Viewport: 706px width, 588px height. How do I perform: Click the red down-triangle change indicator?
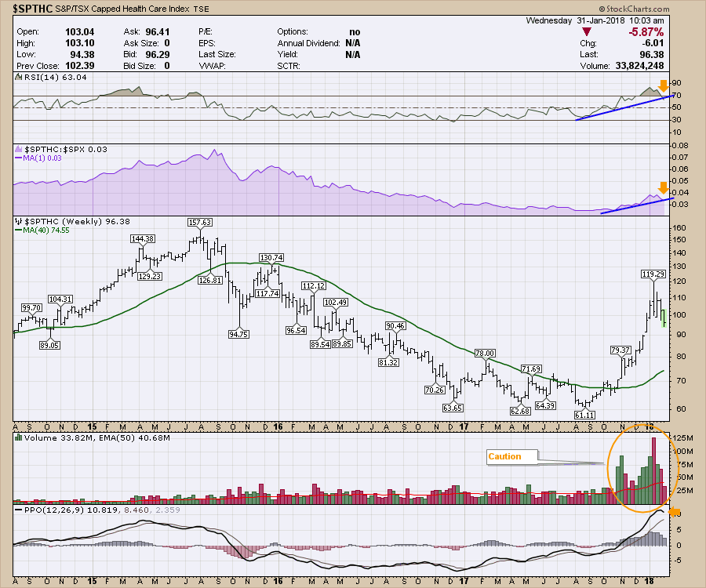[586, 32]
